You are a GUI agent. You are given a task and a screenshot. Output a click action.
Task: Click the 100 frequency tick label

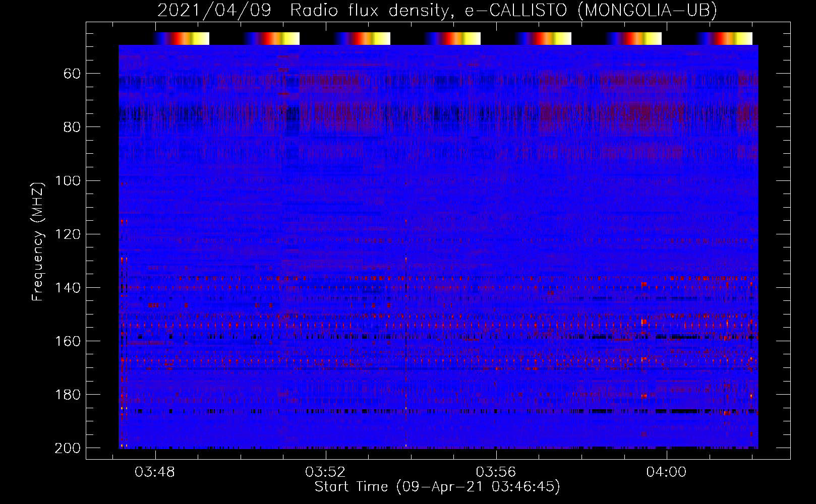(x=68, y=180)
